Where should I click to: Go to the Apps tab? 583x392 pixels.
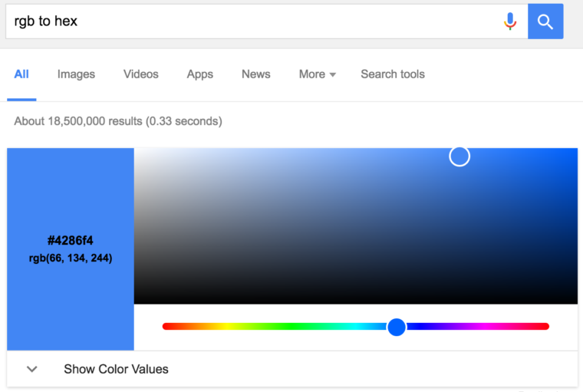(x=200, y=74)
